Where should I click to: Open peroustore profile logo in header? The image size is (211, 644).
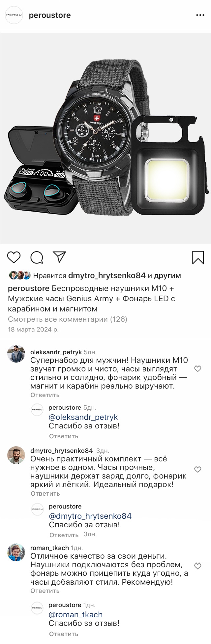[x=14, y=15]
